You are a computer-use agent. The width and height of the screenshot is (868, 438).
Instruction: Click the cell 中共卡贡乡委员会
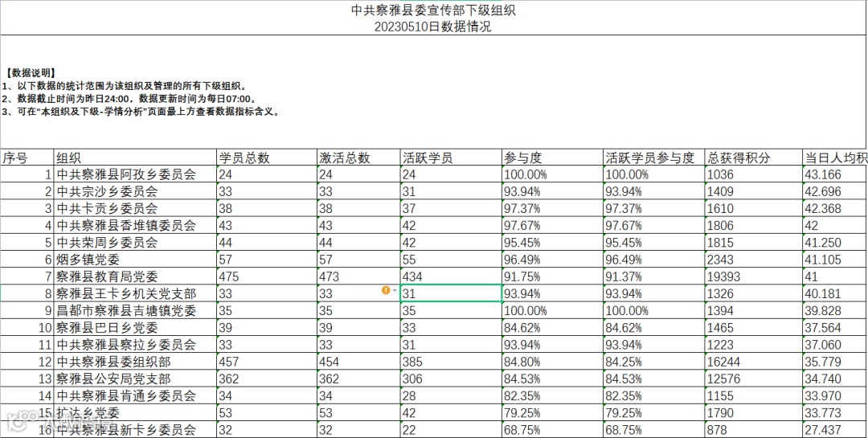(x=134, y=209)
